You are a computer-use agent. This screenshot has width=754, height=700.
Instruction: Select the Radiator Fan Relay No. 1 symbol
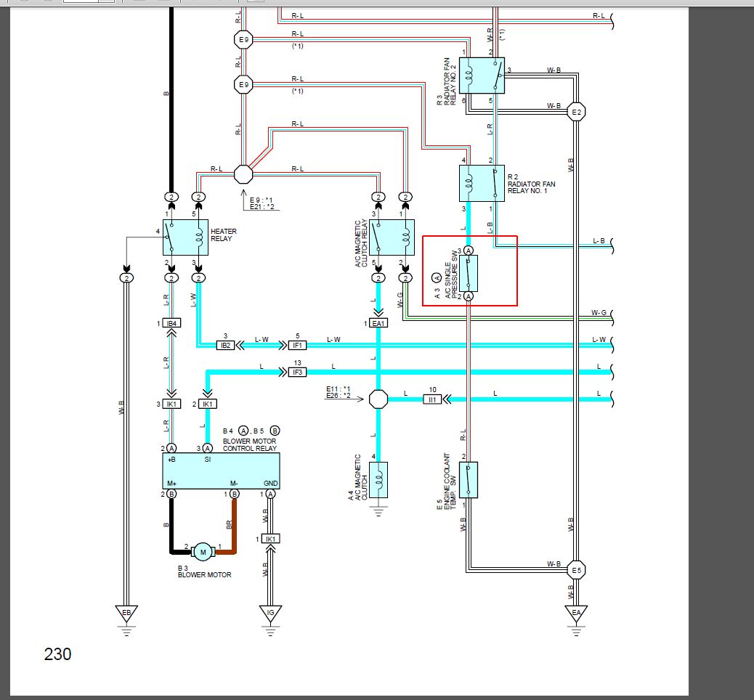pos(482,183)
